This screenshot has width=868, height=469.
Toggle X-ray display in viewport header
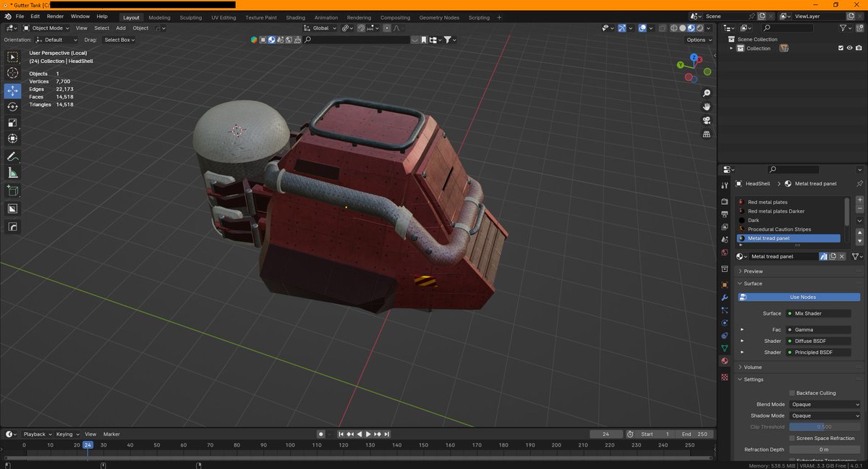click(663, 28)
